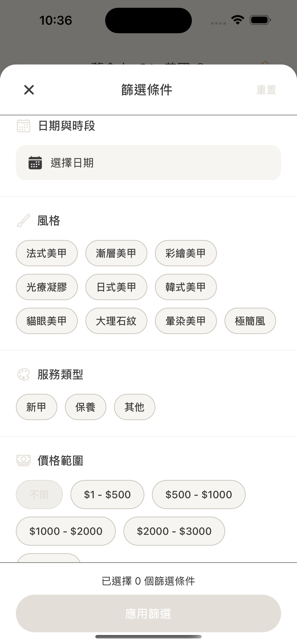Click the calendar icon beside 日期與時段
The width and height of the screenshot is (297, 644).
coord(23,126)
